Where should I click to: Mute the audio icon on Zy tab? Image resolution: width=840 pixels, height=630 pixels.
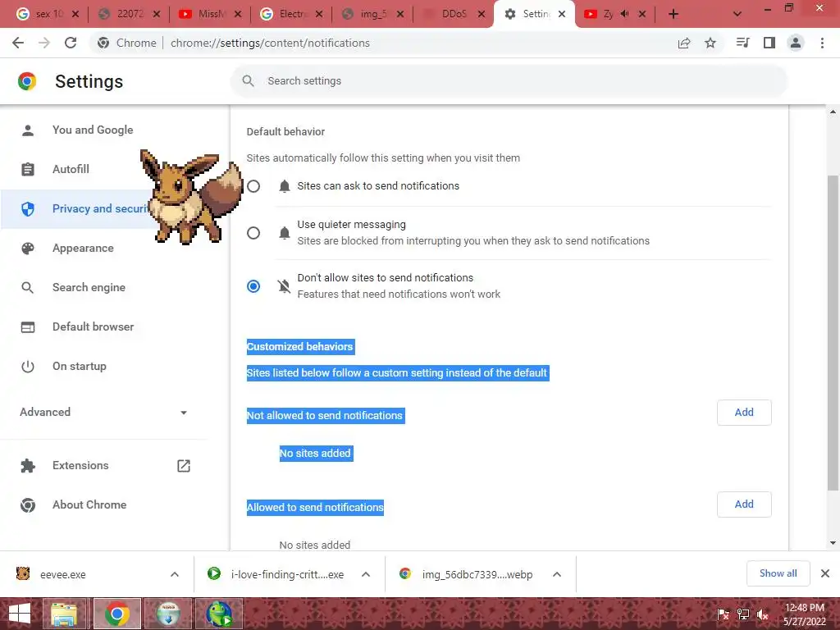[624, 14]
